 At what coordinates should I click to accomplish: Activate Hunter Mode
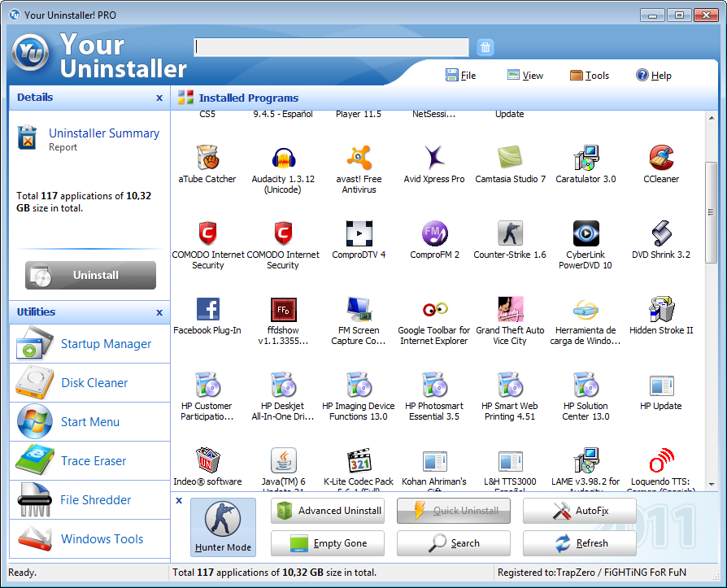coord(223,527)
